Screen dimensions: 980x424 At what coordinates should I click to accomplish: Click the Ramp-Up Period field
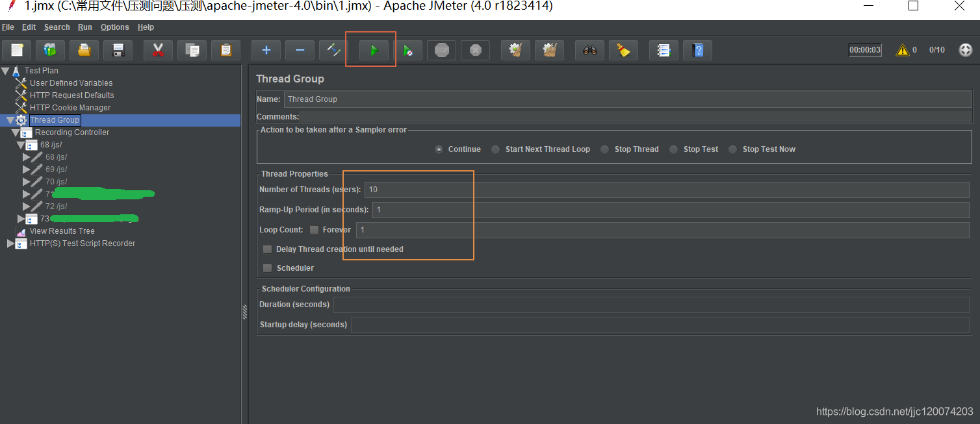coord(671,210)
